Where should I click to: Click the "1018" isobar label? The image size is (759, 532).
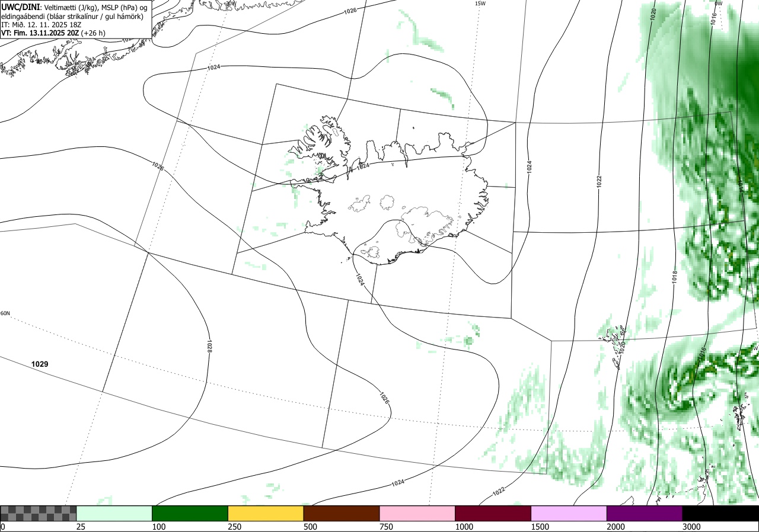coord(675,276)
